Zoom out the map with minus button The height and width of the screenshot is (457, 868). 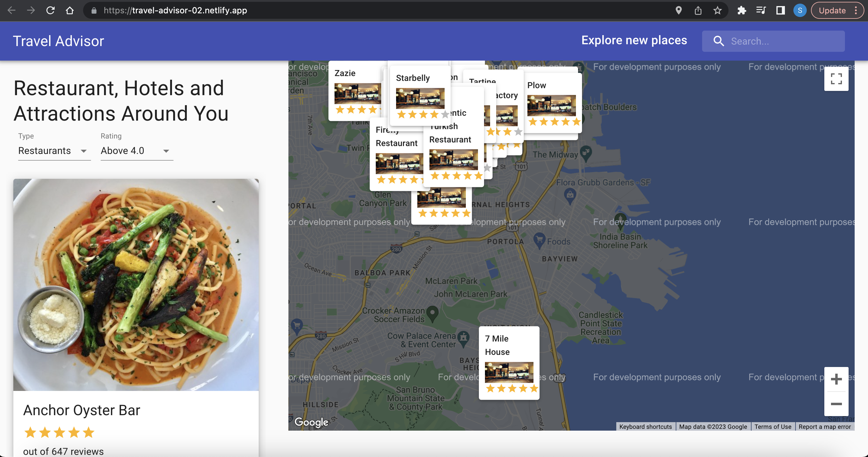pos(836,404)
